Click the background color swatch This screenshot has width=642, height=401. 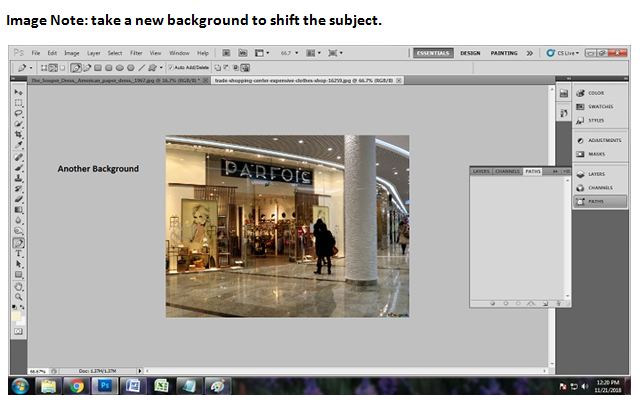coord(21,321)
